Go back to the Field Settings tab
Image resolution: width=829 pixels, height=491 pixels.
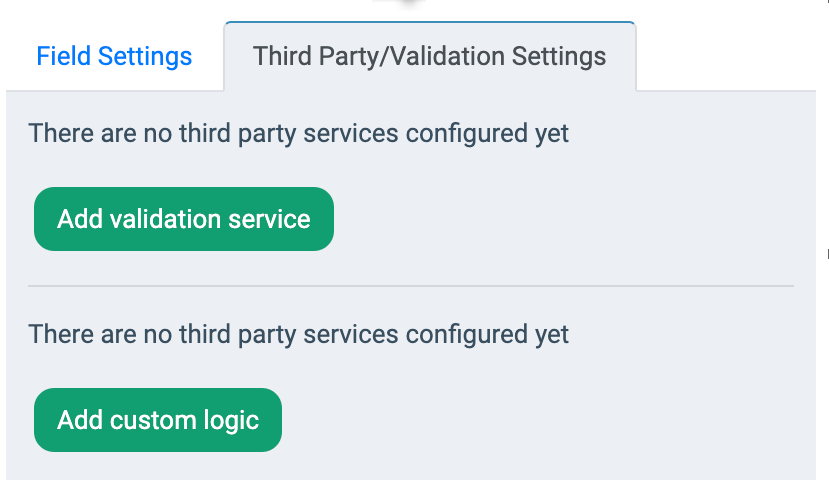[114, 56]
